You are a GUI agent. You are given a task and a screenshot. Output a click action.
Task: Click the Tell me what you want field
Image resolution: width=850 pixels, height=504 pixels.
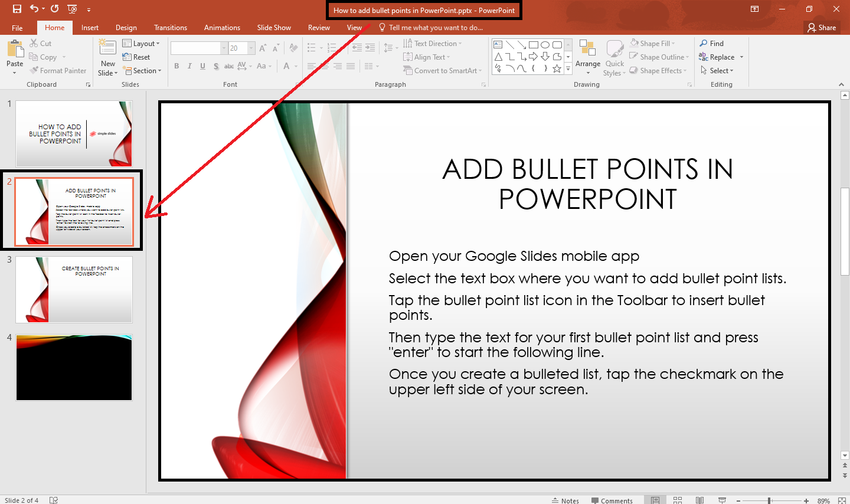point(431,28)
